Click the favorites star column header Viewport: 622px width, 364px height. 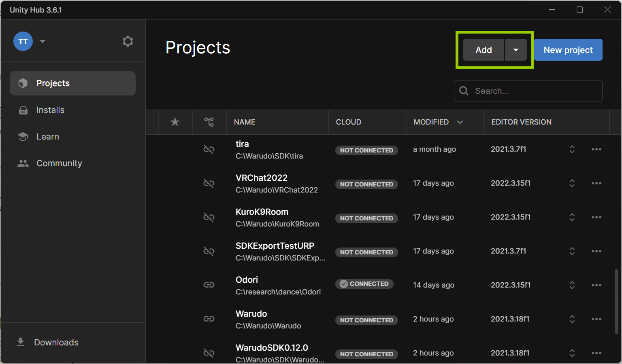(x=175, y=122)
